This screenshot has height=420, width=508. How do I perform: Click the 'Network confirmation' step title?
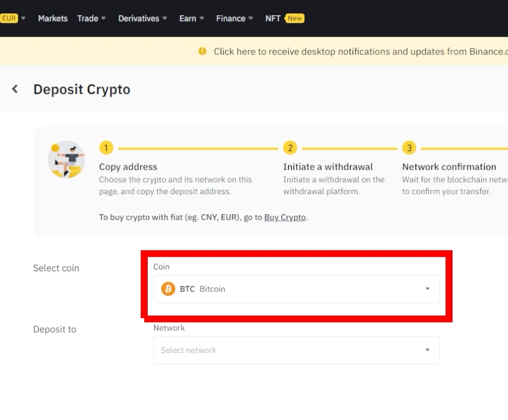[x=449, y=167]
